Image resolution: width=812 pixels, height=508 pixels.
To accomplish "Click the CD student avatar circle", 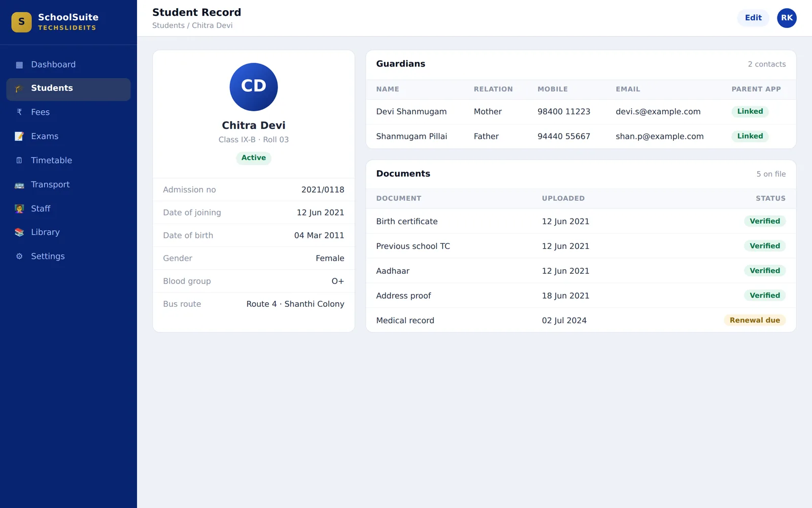I will (254, 87).
